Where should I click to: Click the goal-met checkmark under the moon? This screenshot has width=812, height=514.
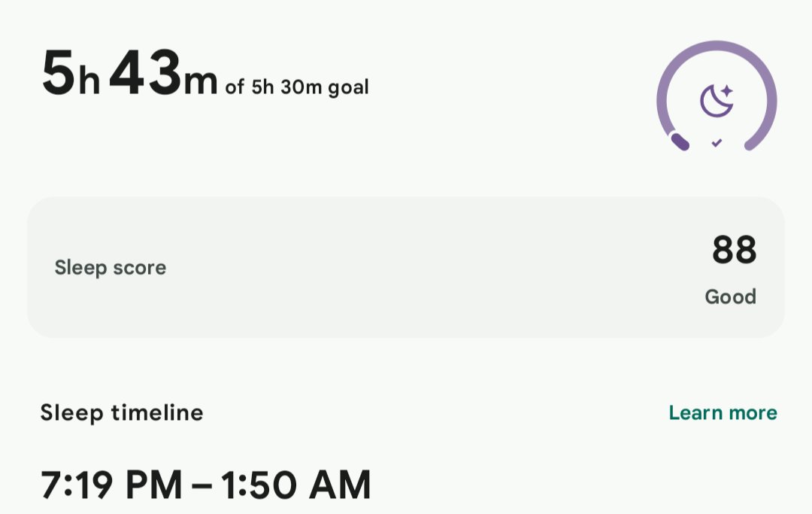[x=717, y=142]
